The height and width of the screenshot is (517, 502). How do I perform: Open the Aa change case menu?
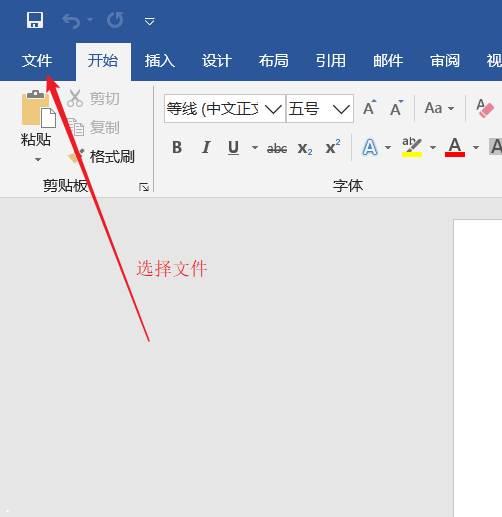point(439,108)
